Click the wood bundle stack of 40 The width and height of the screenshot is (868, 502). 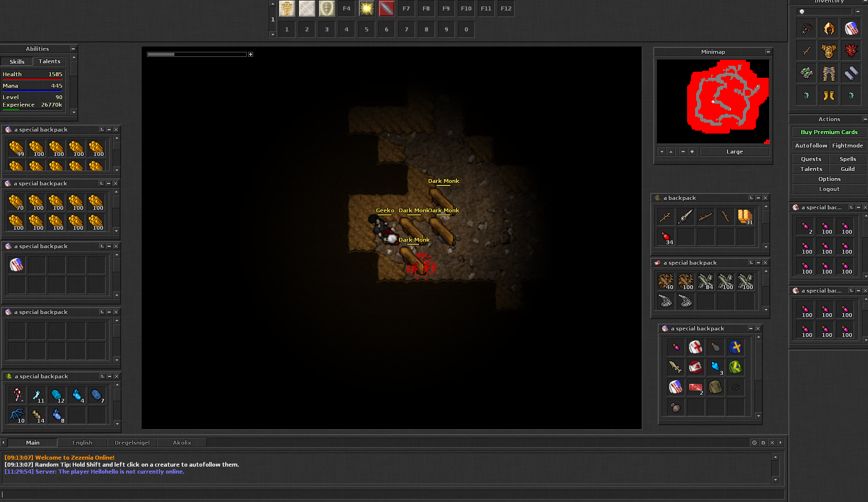click(666, 281)
